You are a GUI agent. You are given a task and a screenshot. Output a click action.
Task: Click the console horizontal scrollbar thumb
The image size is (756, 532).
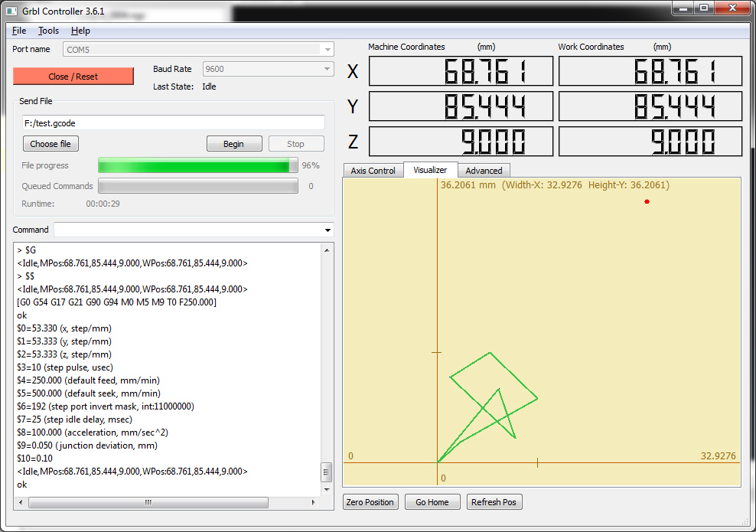[x=148, y=502]
